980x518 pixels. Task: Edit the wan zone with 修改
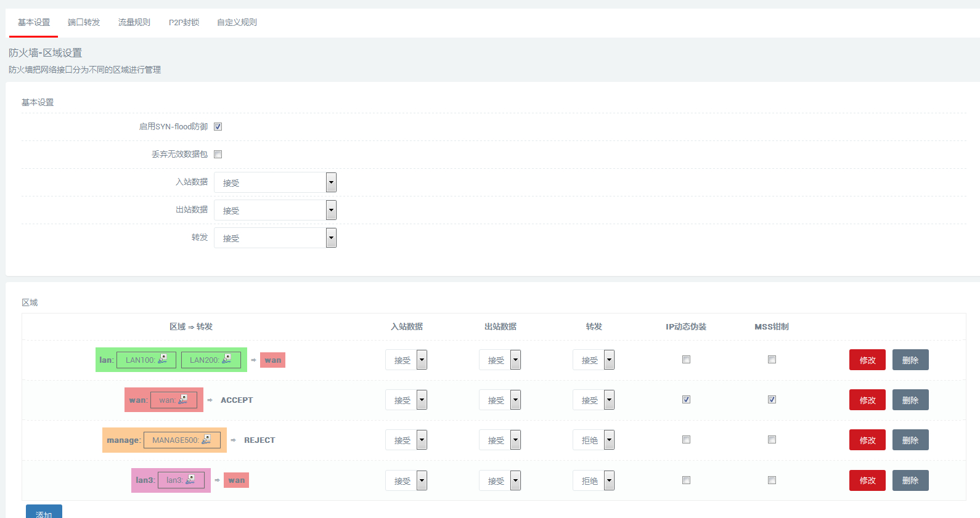tap(867, 400)
